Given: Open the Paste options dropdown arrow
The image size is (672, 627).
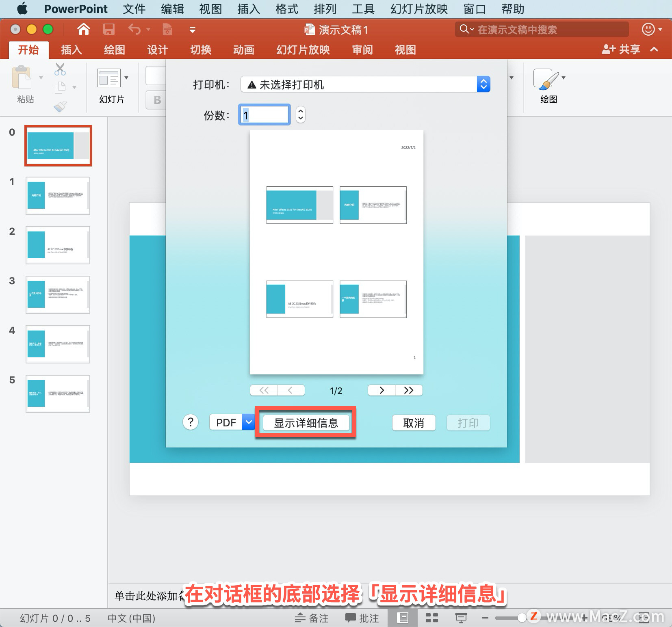Looking at the screenshot, I should coord(41,78).
